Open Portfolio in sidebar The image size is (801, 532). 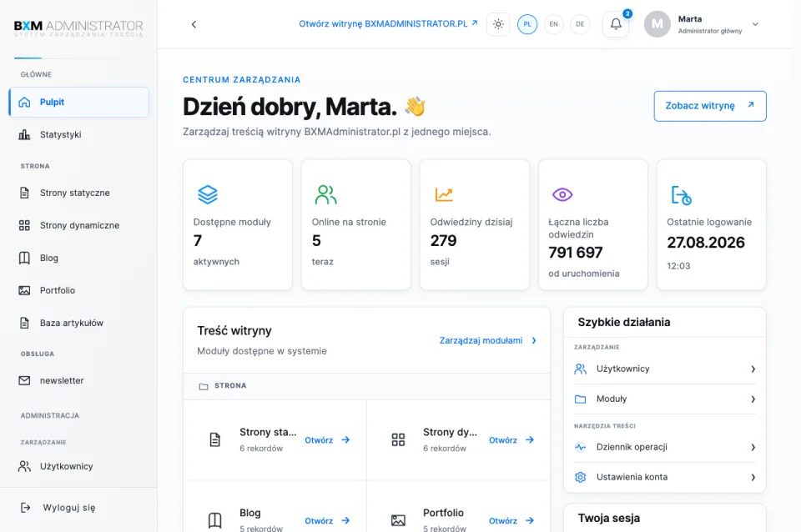point(78,290)
